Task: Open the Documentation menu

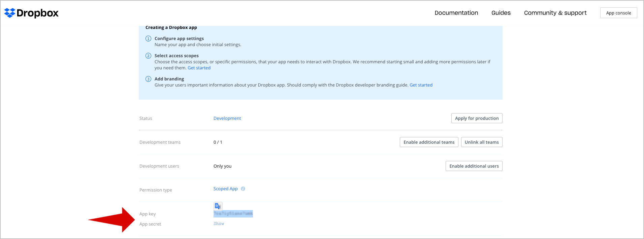Action: pos(456,13)
